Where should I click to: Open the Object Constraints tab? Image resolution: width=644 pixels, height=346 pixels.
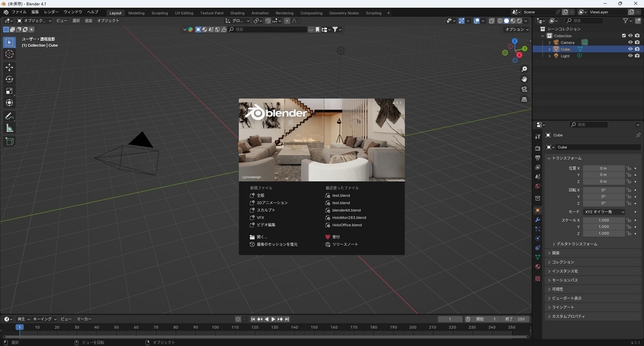coord(537,248)
